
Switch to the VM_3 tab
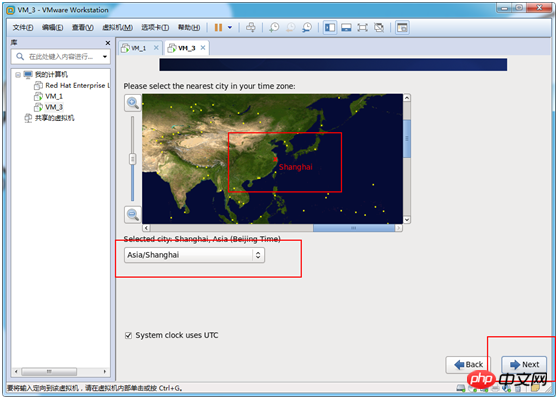(186, 48)
